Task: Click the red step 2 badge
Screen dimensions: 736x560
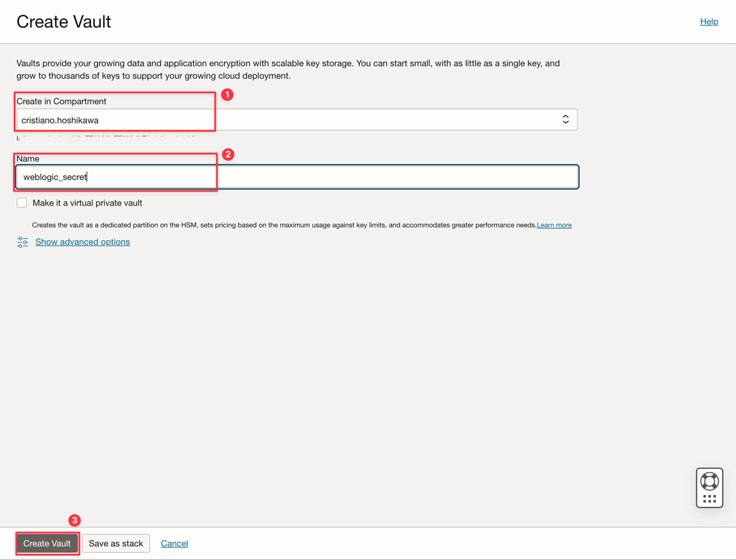Action: [x=228, y=154]
